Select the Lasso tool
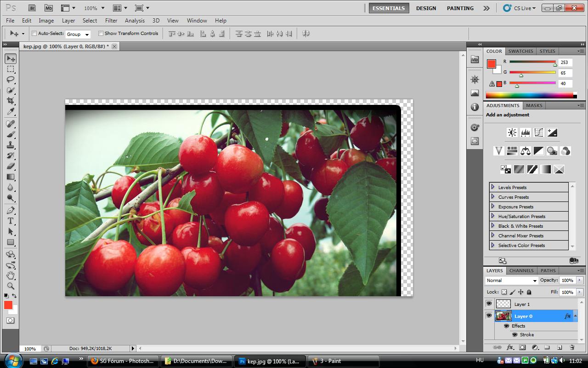This screenshot has height=368, width=588. coord(11,80)
